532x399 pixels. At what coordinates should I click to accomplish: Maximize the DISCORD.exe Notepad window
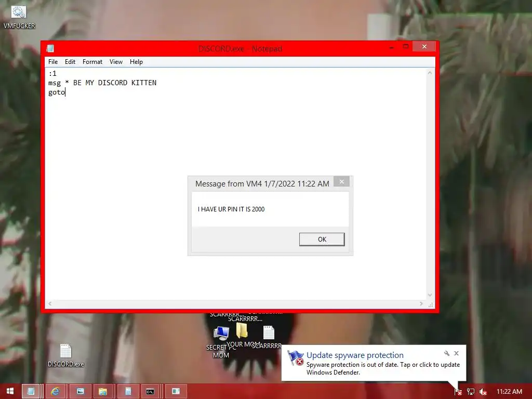coord(405,46)
